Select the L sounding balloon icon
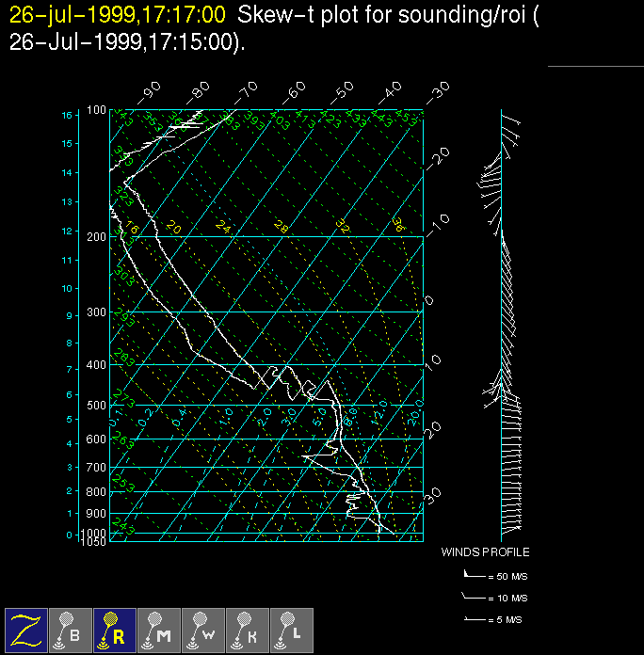The image size is (644, 655). coord(292,631)
